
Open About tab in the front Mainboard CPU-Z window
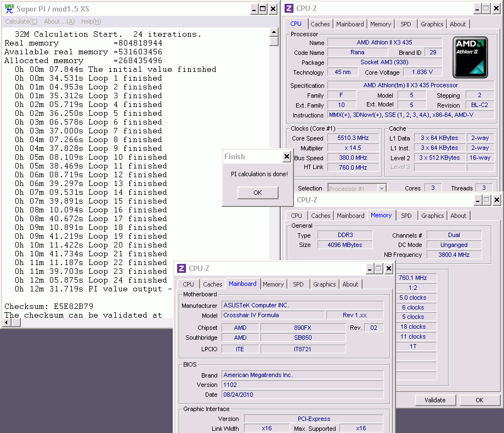350,284
